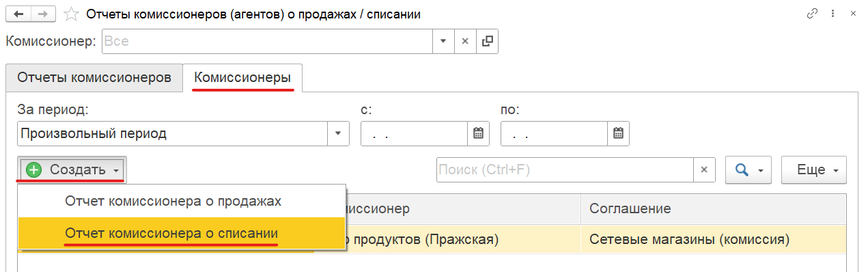The height and width of the screenshot is (272, 868).
Task: Expand the Комиссионер dropdown list
Action: tap(443, 41)
